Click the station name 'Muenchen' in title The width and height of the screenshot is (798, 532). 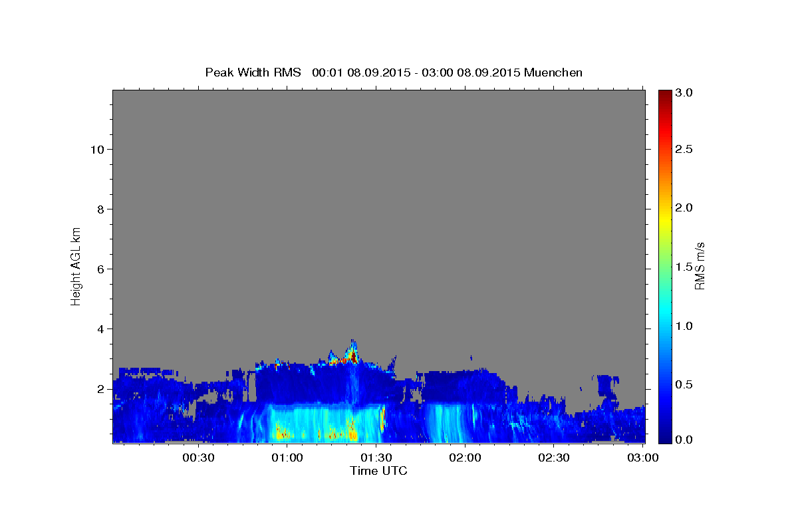click(553, 72)
